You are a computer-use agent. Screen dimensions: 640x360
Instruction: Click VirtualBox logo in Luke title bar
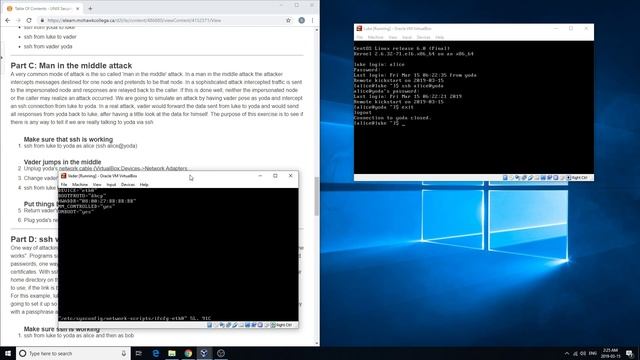[x=359, y=29]
